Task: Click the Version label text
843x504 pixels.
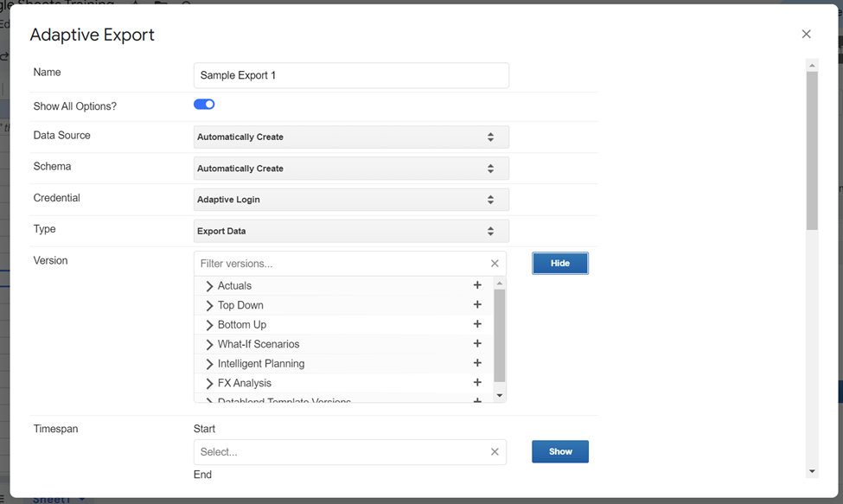Action: [50, 260]
